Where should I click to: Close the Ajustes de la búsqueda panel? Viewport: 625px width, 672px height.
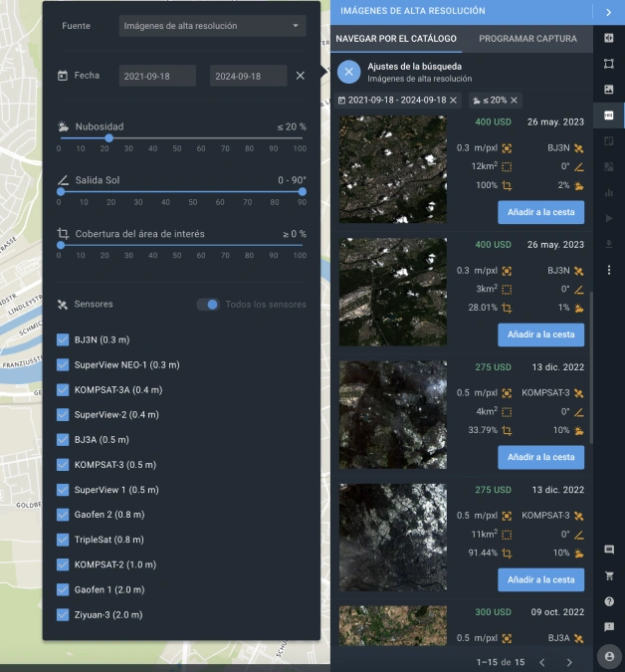348,72
